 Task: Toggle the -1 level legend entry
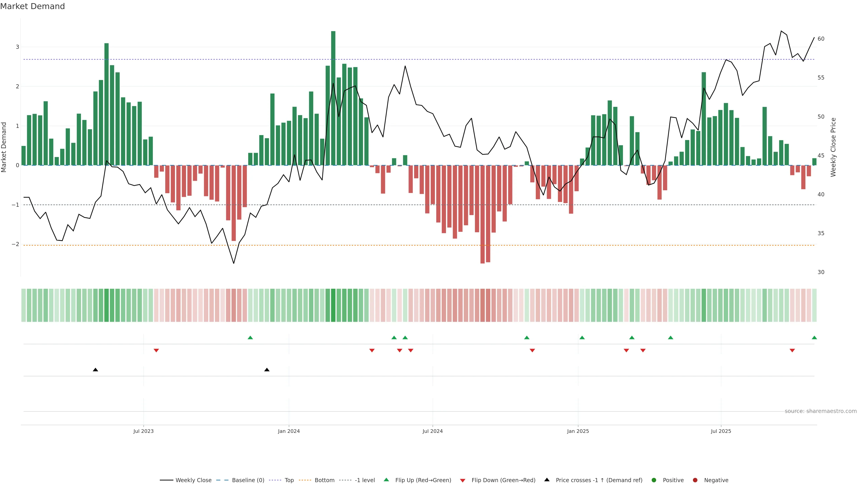365,480
